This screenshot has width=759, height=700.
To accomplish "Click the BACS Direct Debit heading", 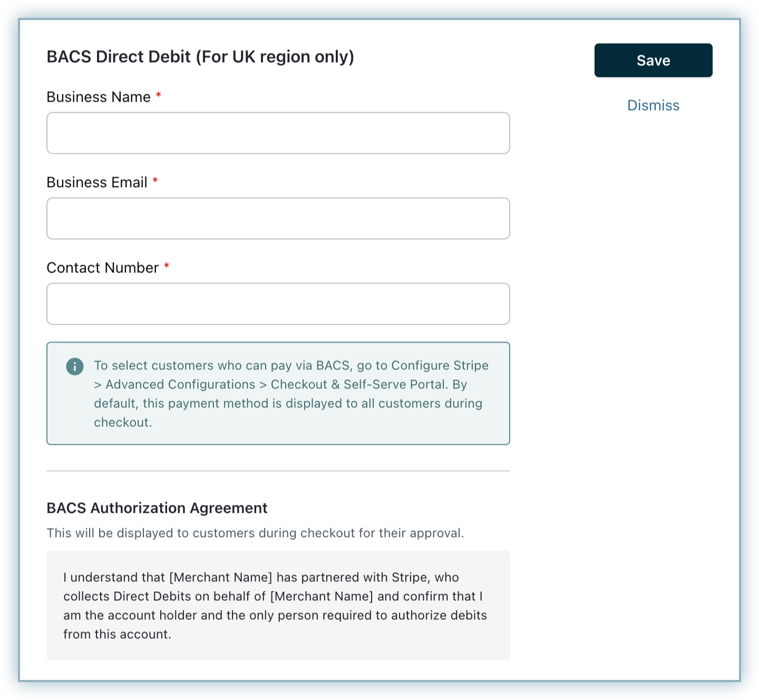I will [200, 57].
